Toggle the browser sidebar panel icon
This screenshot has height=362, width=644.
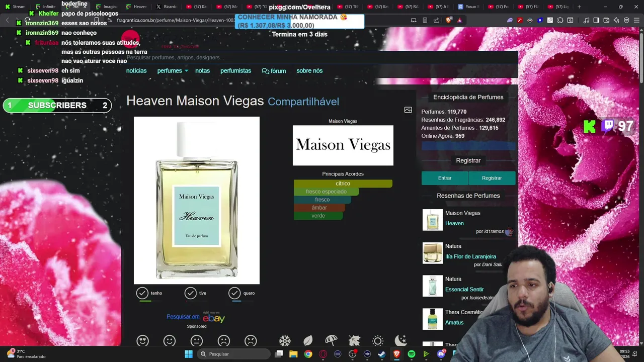pyautogui.click(x=596, y=20)
